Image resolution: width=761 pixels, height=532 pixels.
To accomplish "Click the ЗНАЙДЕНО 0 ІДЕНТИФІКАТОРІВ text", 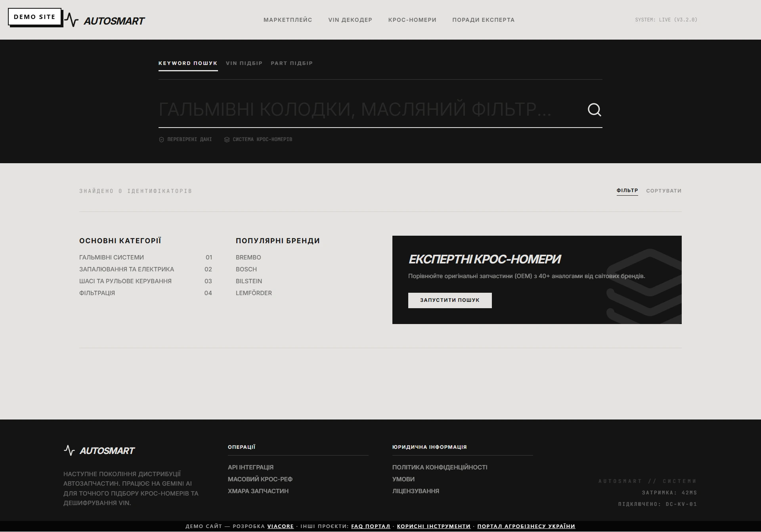I will (x=136, y=191).
